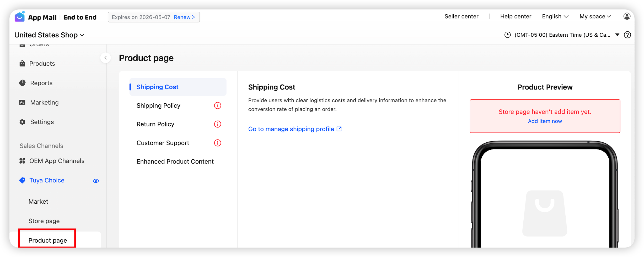Click the Renew link
Viewport: 644px width, 257px height.
tap(184, 17)
